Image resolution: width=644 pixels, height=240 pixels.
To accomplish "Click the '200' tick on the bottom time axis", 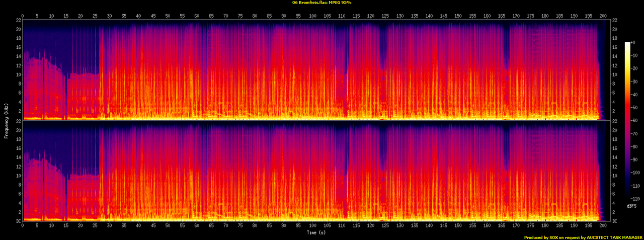I will [603, 225].
